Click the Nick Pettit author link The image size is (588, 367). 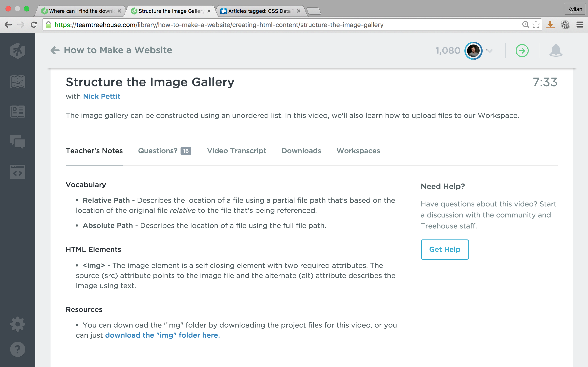click(101, 96)
